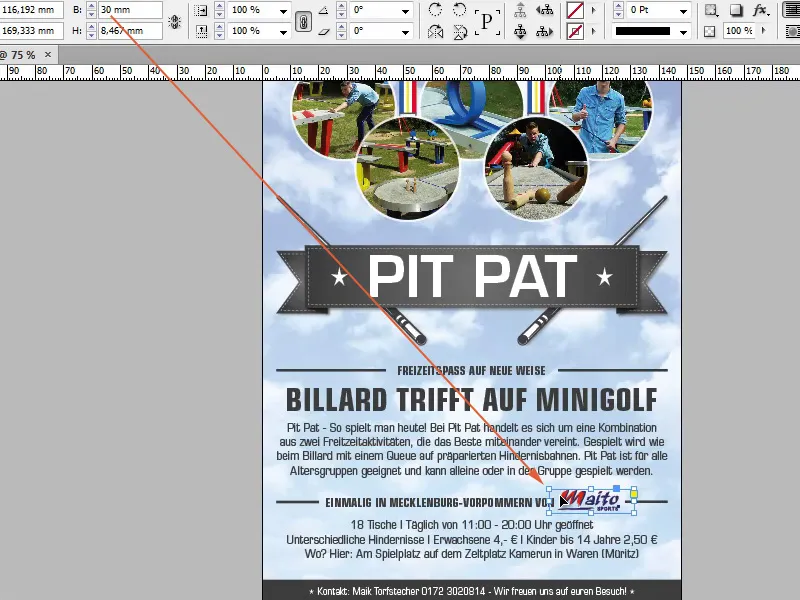Flip the selection vertically
The height and width of the screenshot is (600, 800).
point(460,32)
